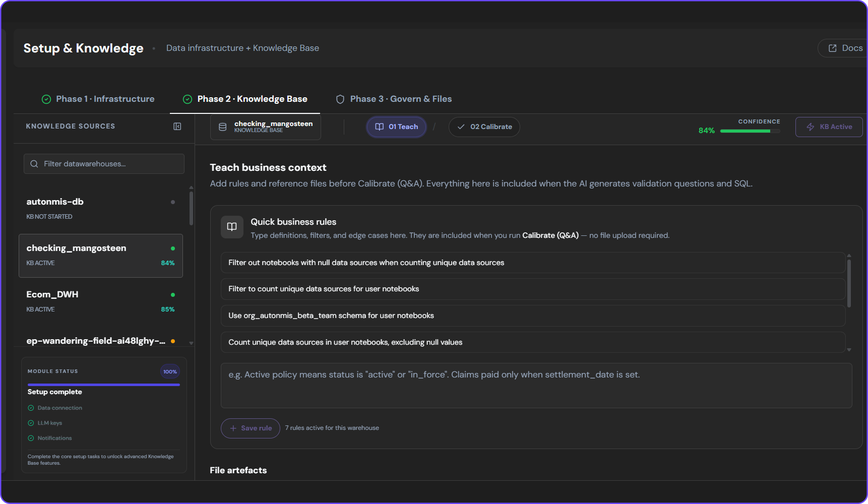
Task: Click the search magnifier in Filter datawarehouses
Action: 34,164
